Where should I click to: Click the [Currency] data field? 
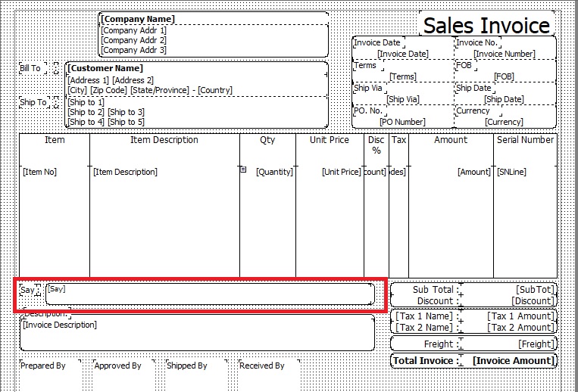click(x=504, y=122)
